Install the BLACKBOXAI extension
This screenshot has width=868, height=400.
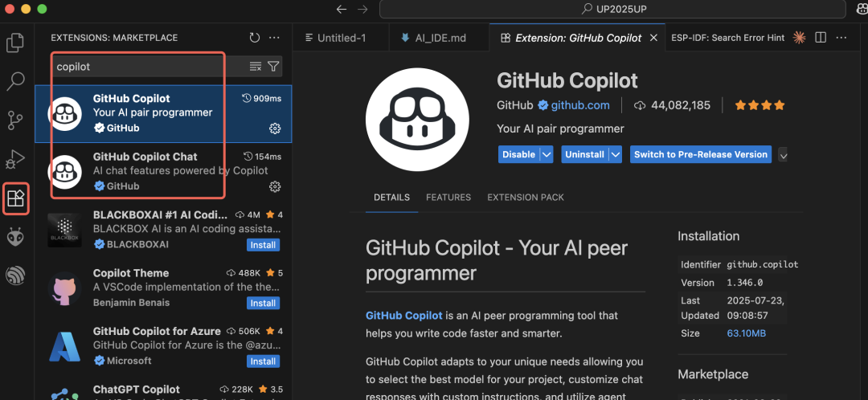pyautogui.click(x=263, y=244)
